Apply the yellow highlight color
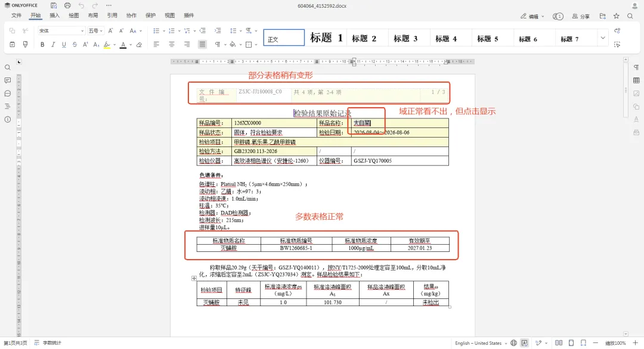The width and height of the screenshot is (644, 349). 107,45
